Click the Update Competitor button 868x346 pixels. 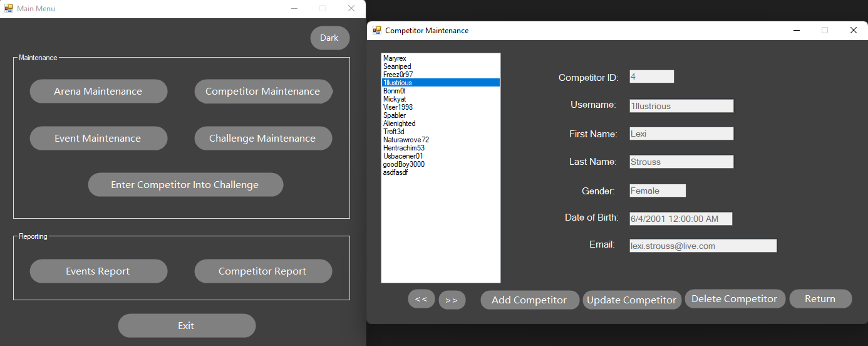631,300
